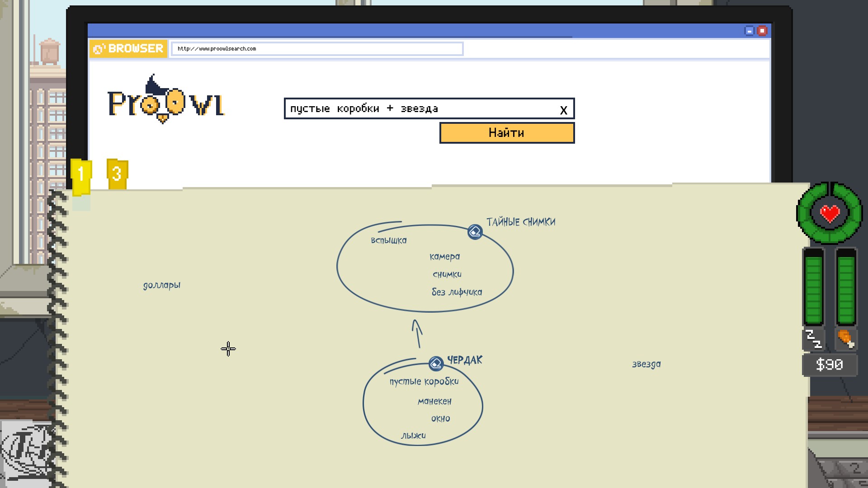The height and width of the screenshot is (488, 868).
Task: Click the $90 money counter
Action: click(829, 365)
